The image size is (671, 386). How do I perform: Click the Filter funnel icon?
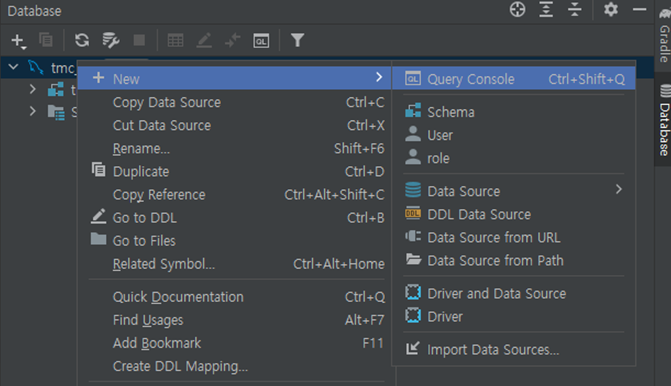(x=297, y=40)
